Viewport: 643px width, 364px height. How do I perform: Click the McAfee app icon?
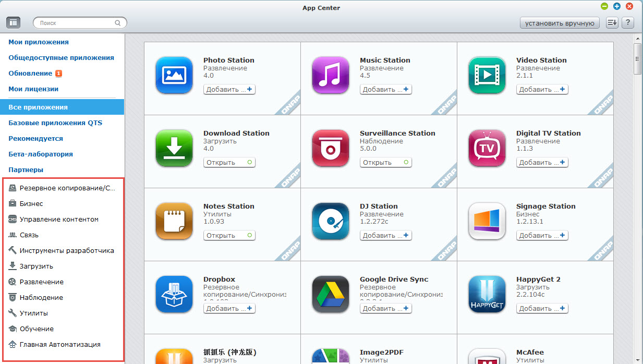[x=487, y=356]
